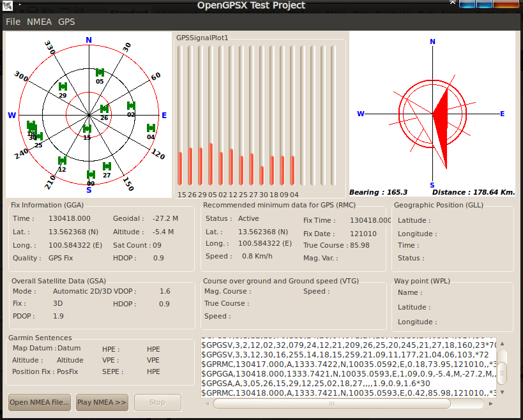Click satellite 27 icon on sky plot

tap(107, 166)
